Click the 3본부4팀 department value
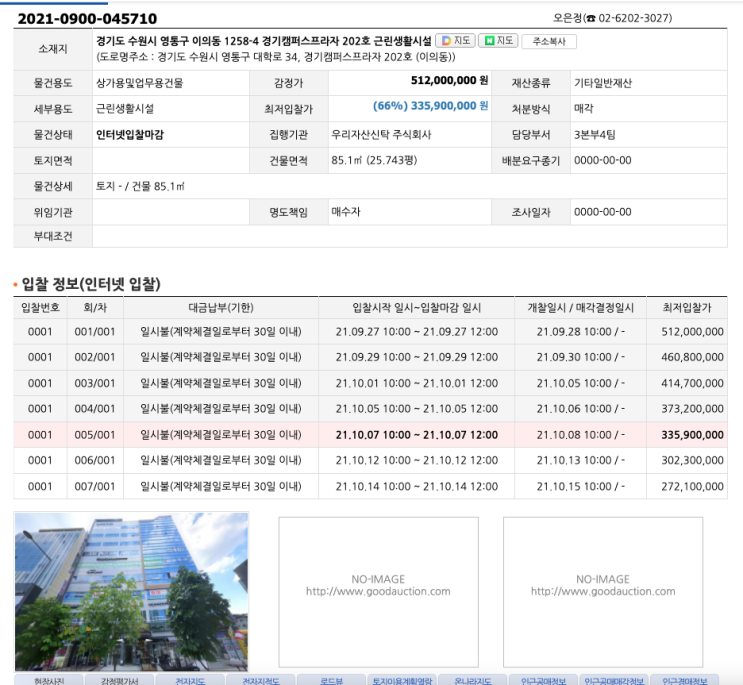Image resolution: width=743 pixels, height=685 pixels. [594, 135]
